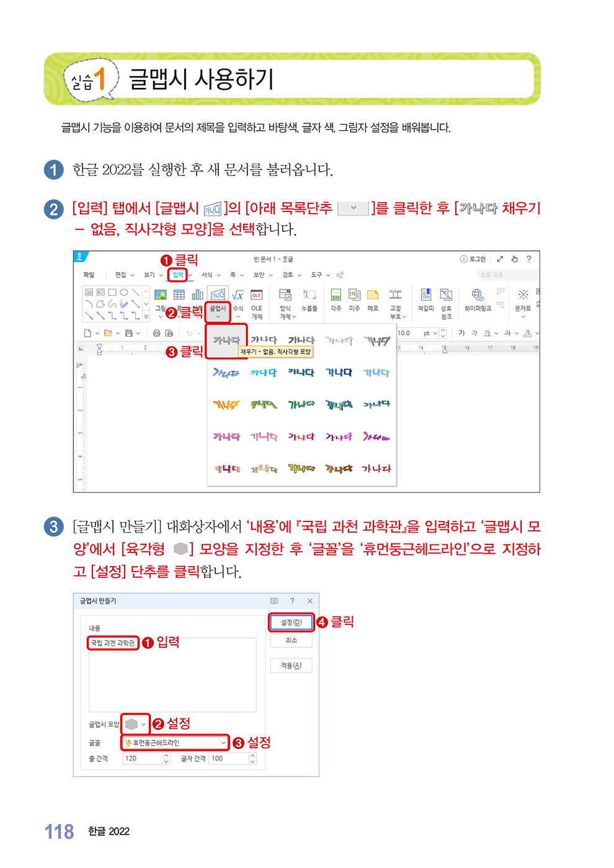Click the 줄 간격 field showing 120
This screenshot has width=614, height=868.
click(x=143, y=758)
